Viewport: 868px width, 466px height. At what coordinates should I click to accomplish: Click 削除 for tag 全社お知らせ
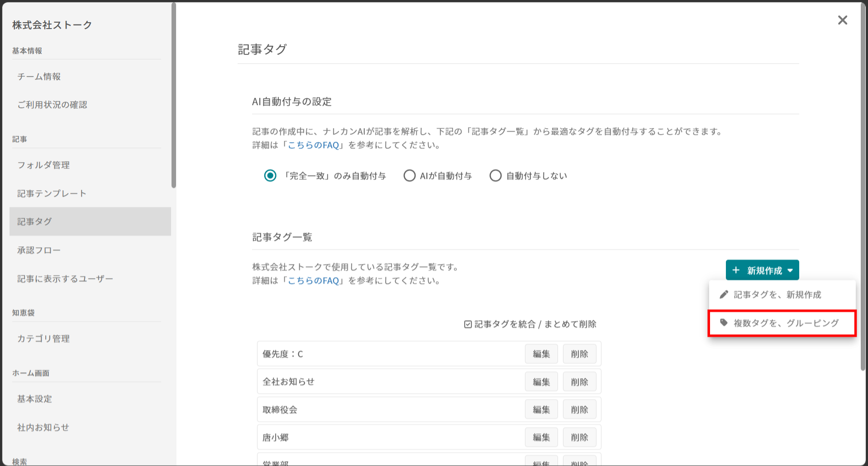coord(579,382)
